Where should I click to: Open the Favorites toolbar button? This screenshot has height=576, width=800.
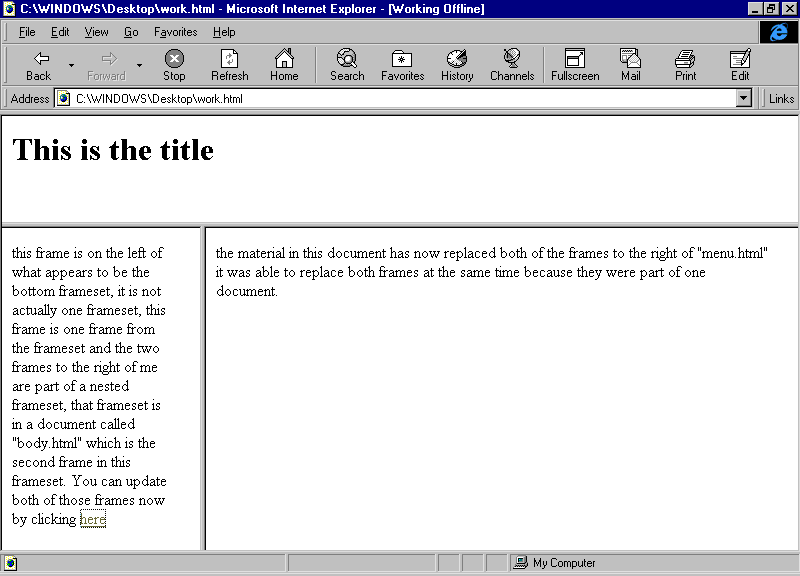point(402,65)
